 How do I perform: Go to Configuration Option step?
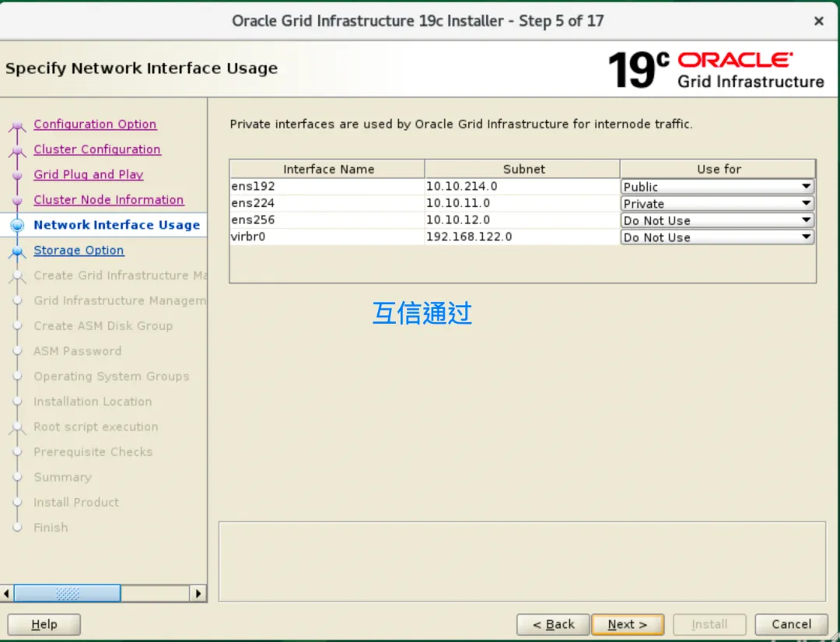coord(95,124)
